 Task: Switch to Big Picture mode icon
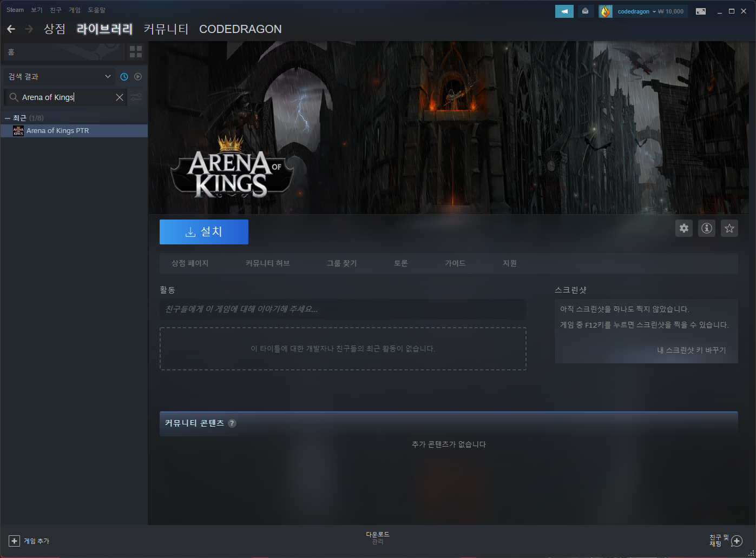point(701,11)
